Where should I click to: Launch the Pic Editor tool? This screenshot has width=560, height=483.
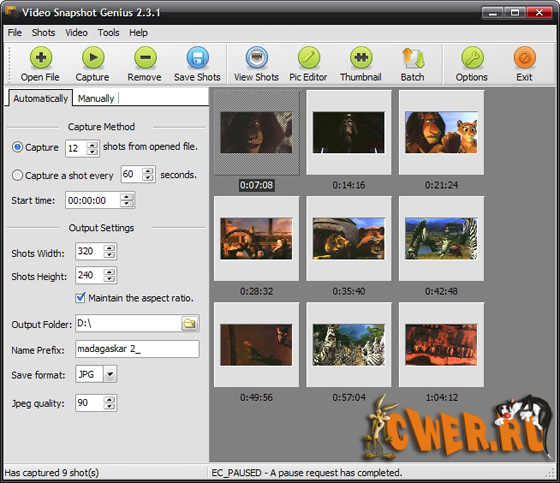point(309,58)
